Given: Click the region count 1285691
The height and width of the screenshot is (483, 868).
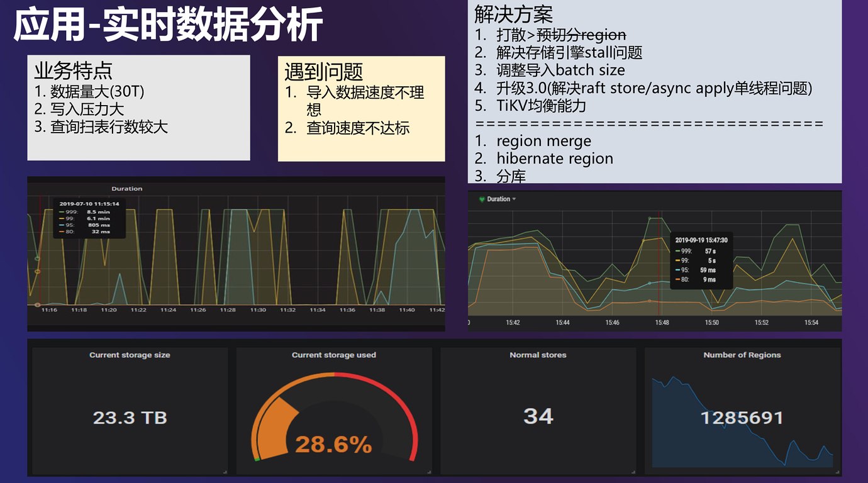Looking at the screenshot, I should pos(742,418).
